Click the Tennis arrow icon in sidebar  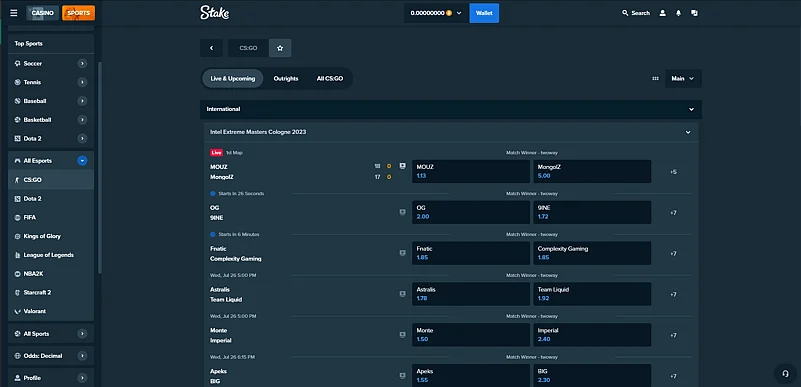tap(82, 82)
